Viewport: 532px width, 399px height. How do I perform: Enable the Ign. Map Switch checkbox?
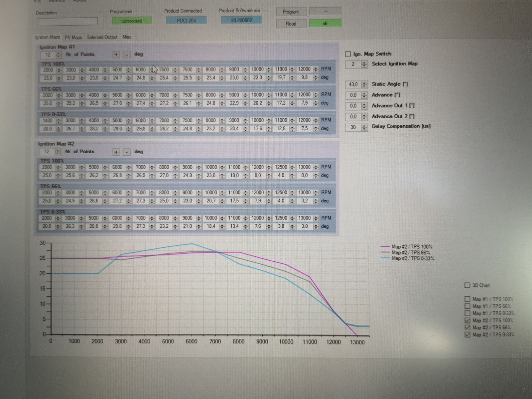point(348,54)
